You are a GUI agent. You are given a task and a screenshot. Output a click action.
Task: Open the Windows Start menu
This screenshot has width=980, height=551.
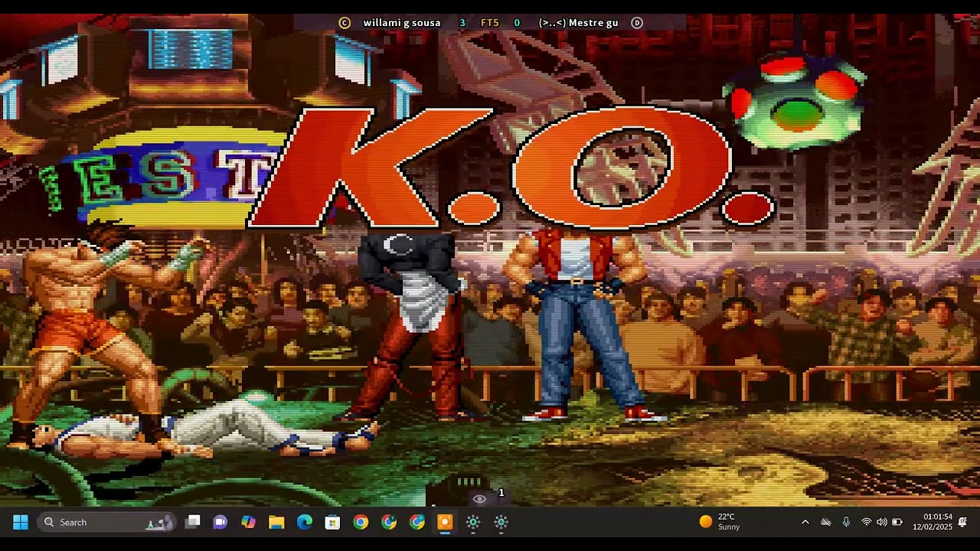[x=21, y=522]
